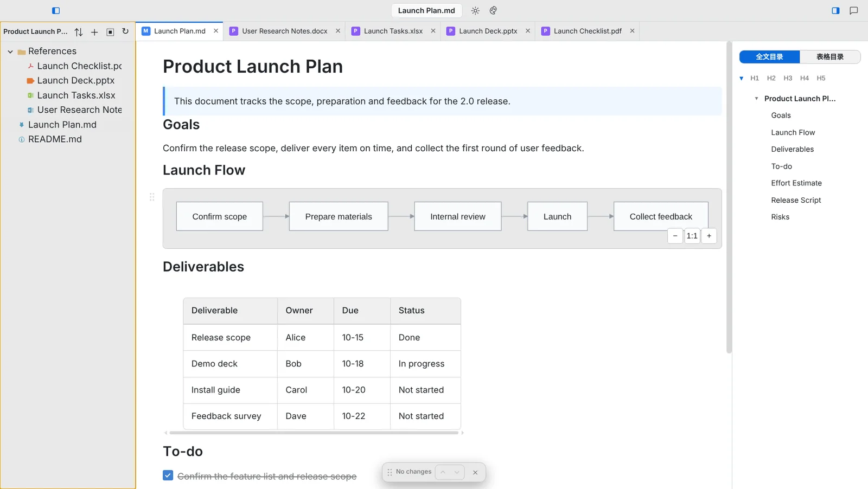Close the Launch Checklist.pdf tab
The image size is (868, 489).
(632, 31)
